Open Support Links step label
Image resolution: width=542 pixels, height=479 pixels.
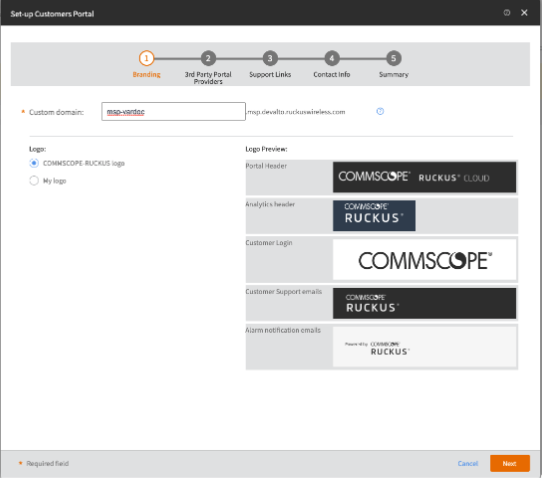click(270, 74)
